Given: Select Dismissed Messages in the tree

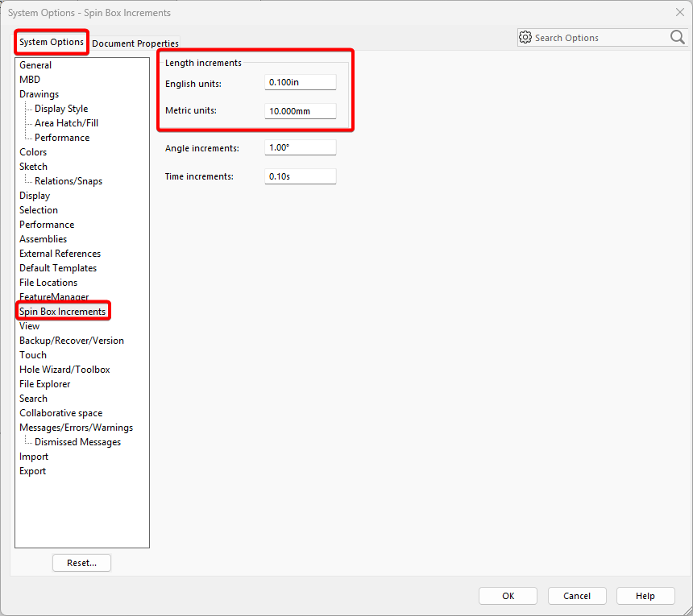Looking at the screenshot, I should coord(78,442).
